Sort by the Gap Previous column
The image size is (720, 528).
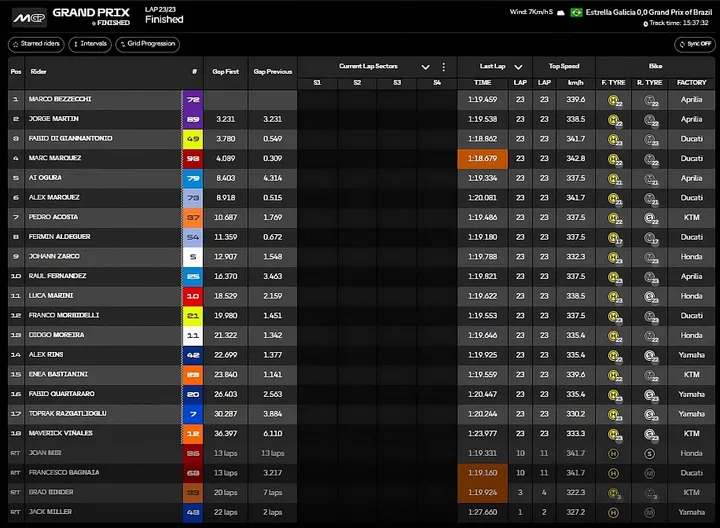pos(273,72)
